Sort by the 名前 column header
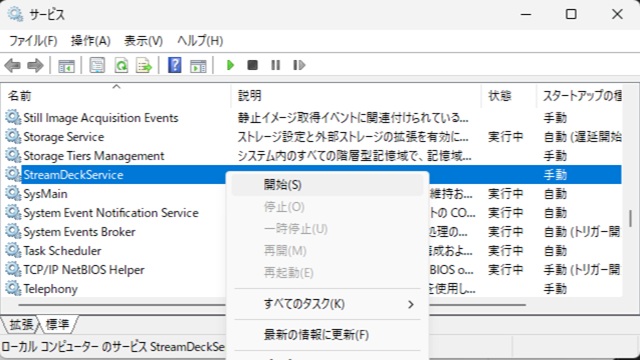This screenshot has height=360, width=640. (x=116, y=96)
